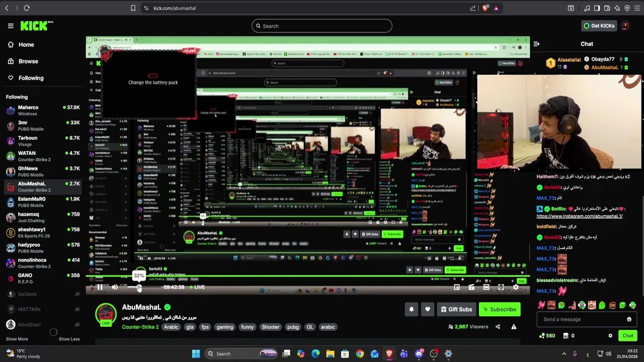The height and width of the screenshot is (362, 644).
Task: Jump to LIVE in the player
Action: click(197, 287)
